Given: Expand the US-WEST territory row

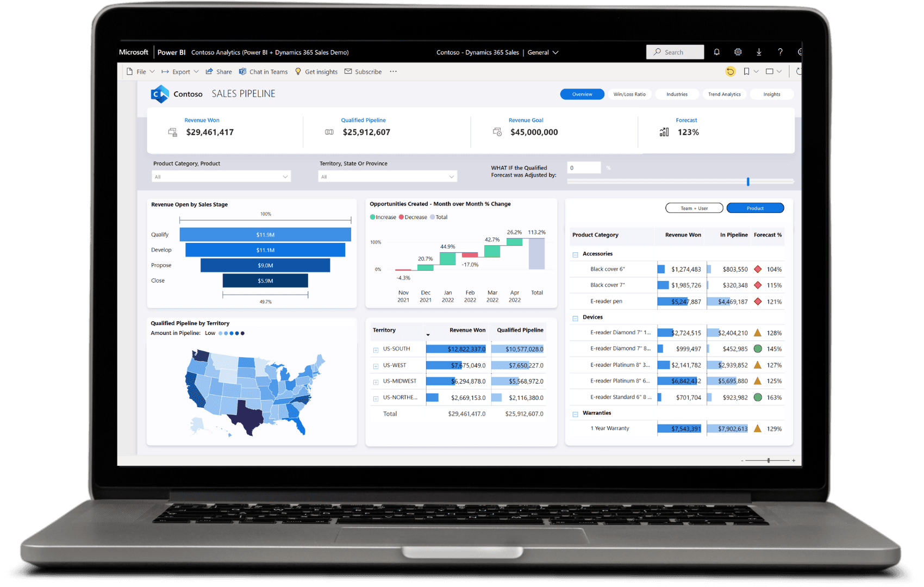Looking at the screenshot, I should pyautogui.click(x=376, y=366).
